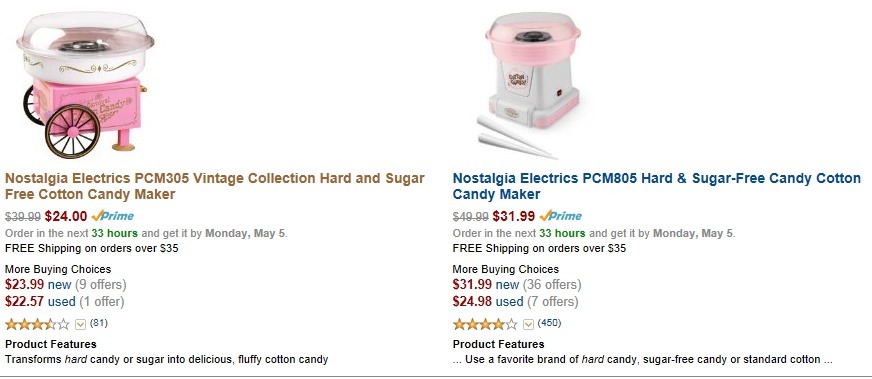Open Nostalgia Electrics PCM305 Vintage Collection title link
Image resolution: width=872 pixels, height=379 pixels.
point(215,186)
